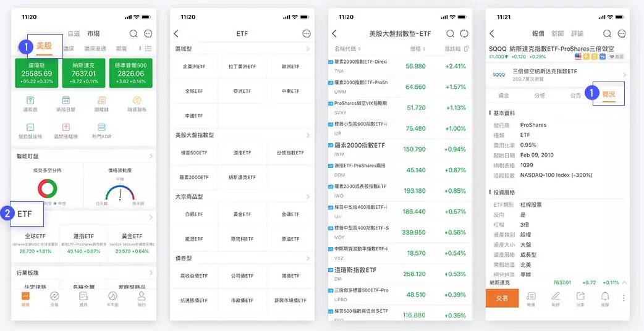Open the profile person icon in bottom navigation
Viewport: 644px width, 331px height.
(x=142, y=296)
